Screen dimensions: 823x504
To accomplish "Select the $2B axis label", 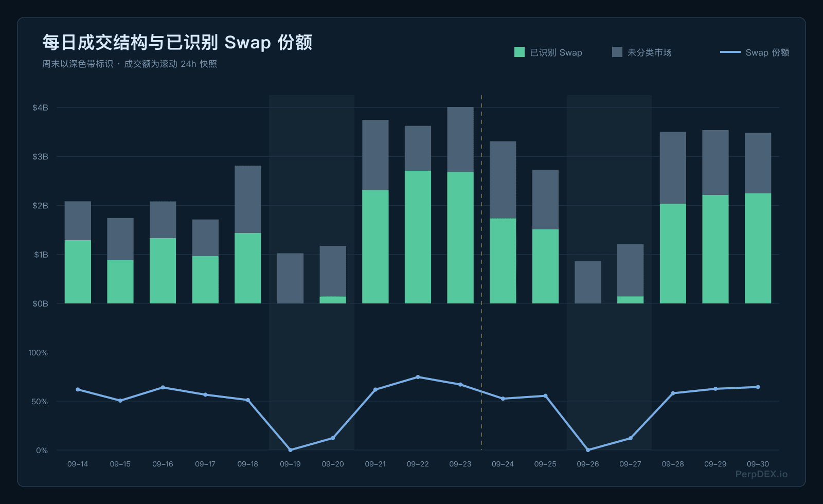I will tap(40, 205).
